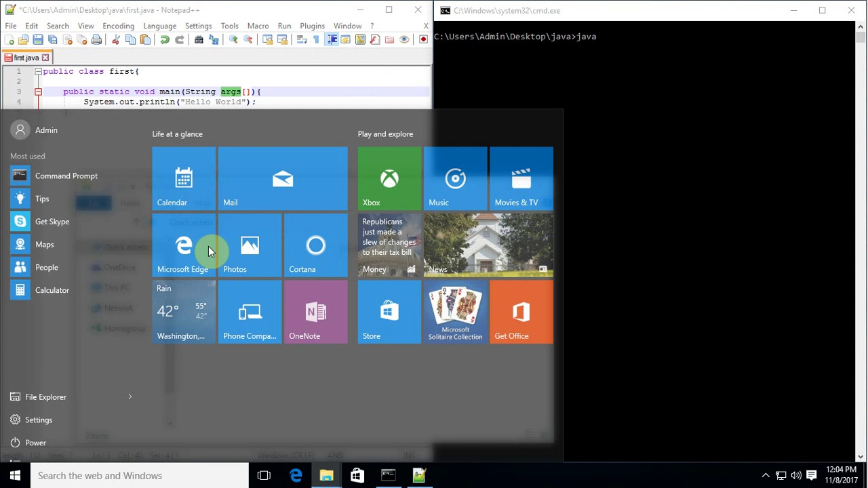The width and height of the screenshot is (868, 488).
Task: Open the Phone Companion tile
Action: tap(250, 312)
